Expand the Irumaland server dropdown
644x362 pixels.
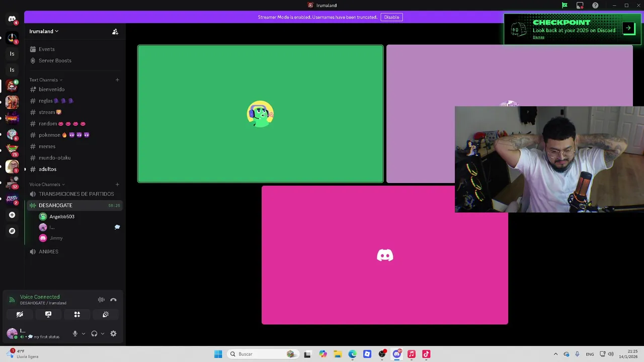tap(44, 31)
